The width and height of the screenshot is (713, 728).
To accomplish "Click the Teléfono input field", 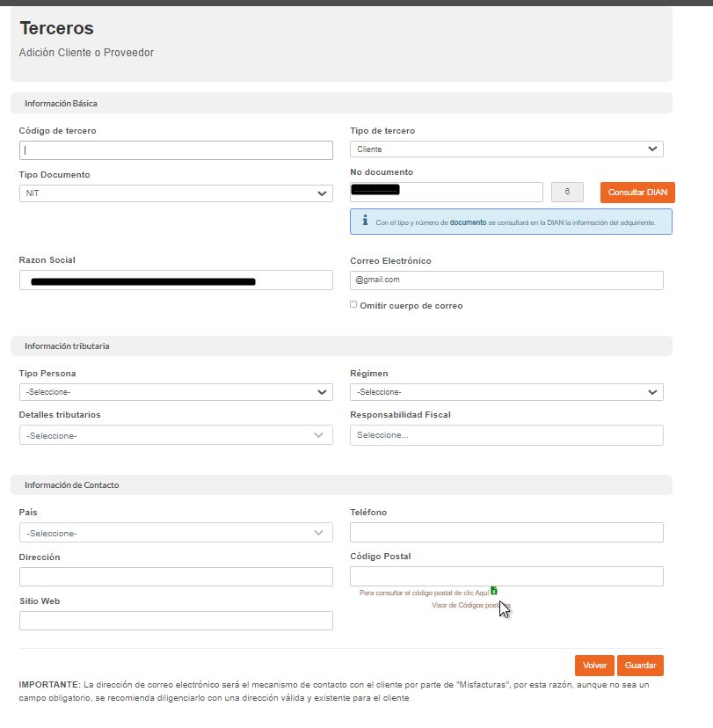I will pyautogui.click(x=506, y=533).
